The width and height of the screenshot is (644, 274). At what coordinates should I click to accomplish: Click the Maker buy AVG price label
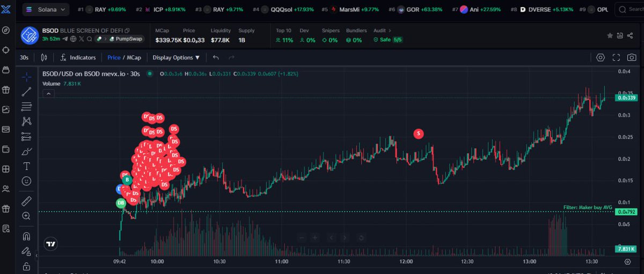(626, 212)
